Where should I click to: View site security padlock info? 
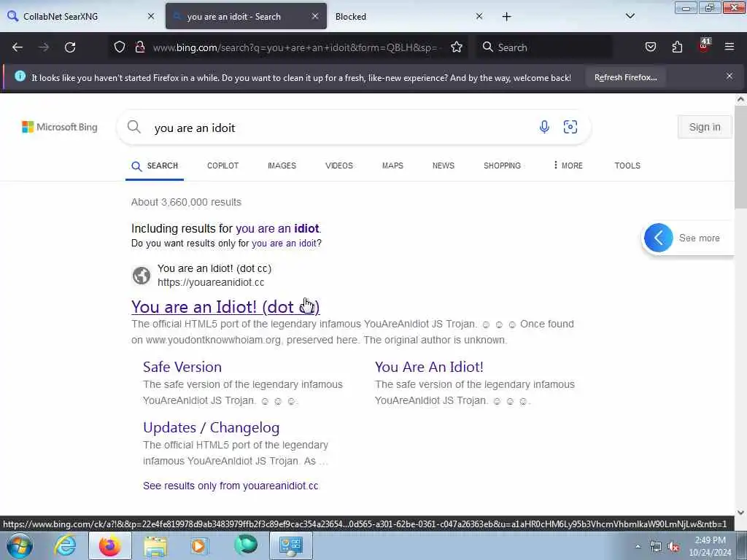[139, 47]
